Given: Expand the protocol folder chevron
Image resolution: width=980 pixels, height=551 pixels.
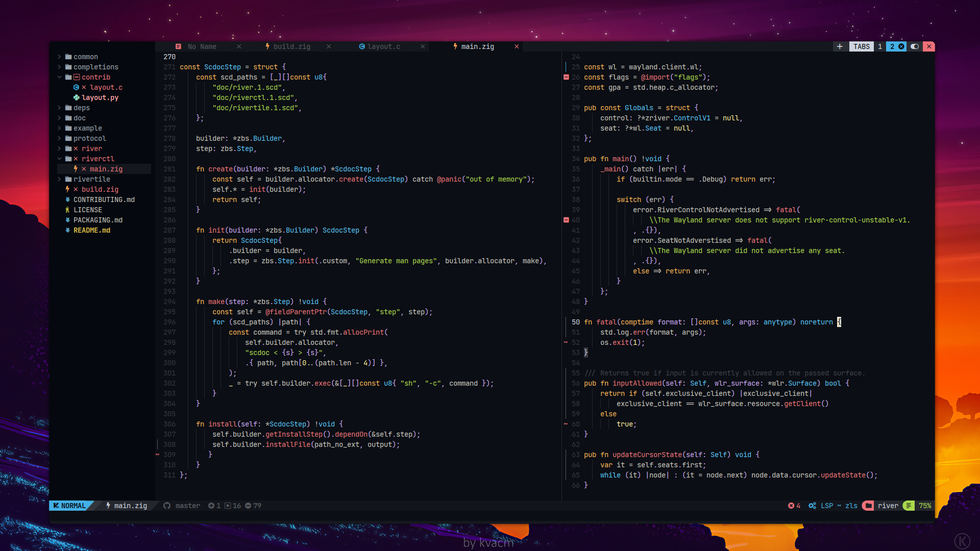Looking at the screenshot, I should (x=59, y=138).
